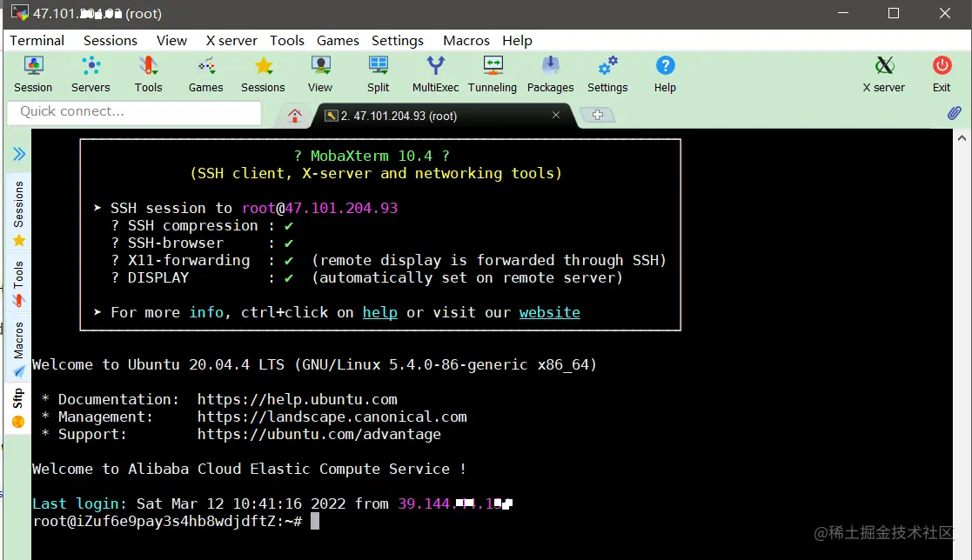
Task: Click the red Exit power icon
Action: coord(942,74)
